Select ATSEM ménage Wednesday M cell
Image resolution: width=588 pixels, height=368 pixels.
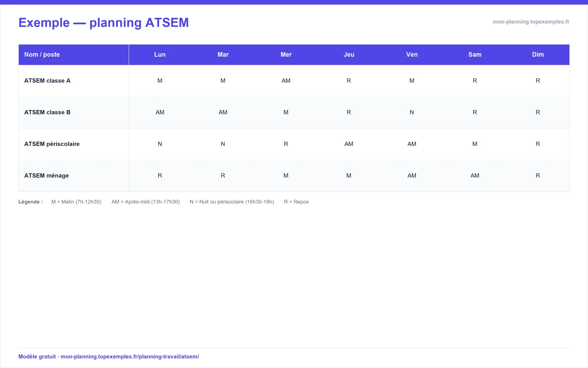click(286, 176)
